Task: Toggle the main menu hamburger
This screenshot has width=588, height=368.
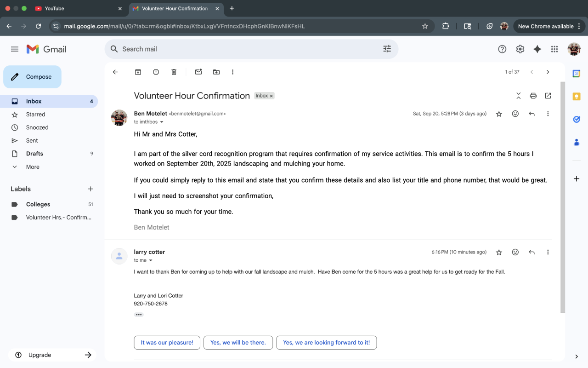Action: click(x=15, y=49)
